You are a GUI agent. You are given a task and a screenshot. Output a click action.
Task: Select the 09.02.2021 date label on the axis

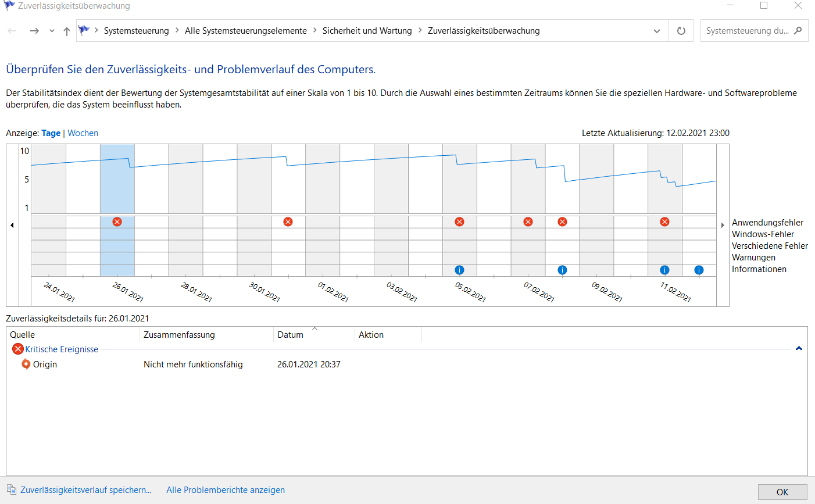607,292
